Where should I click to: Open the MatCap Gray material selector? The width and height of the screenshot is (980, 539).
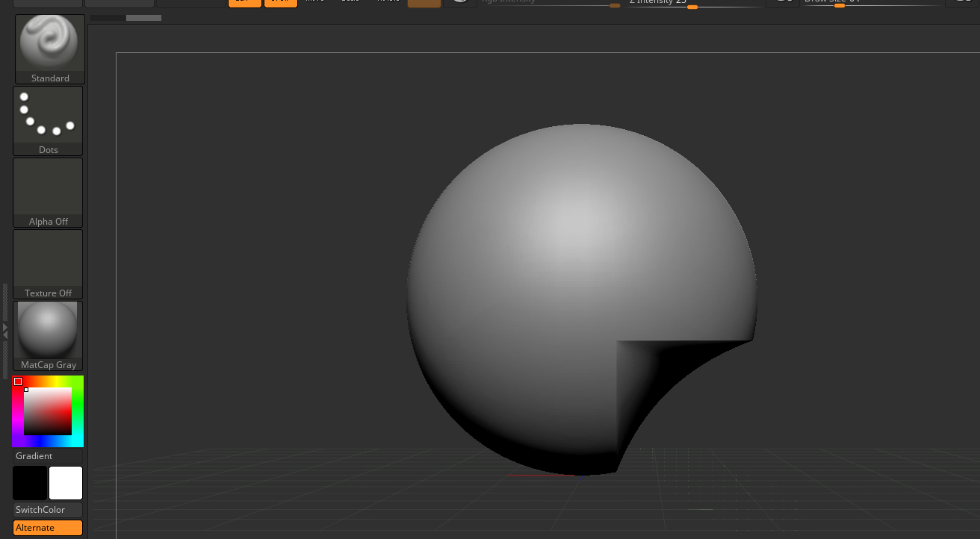click(x=48, y=336)
